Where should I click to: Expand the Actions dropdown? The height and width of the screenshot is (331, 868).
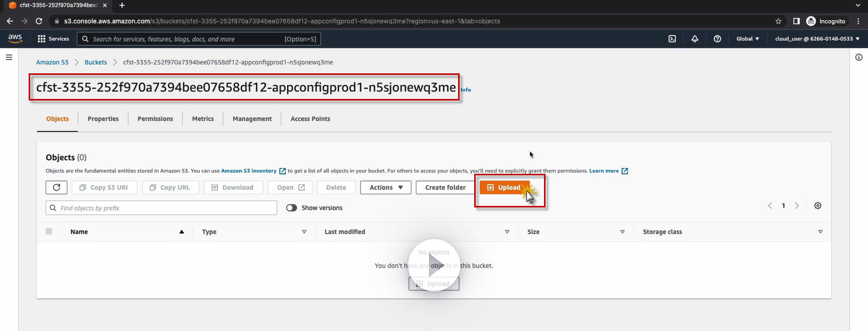(386, 187)
